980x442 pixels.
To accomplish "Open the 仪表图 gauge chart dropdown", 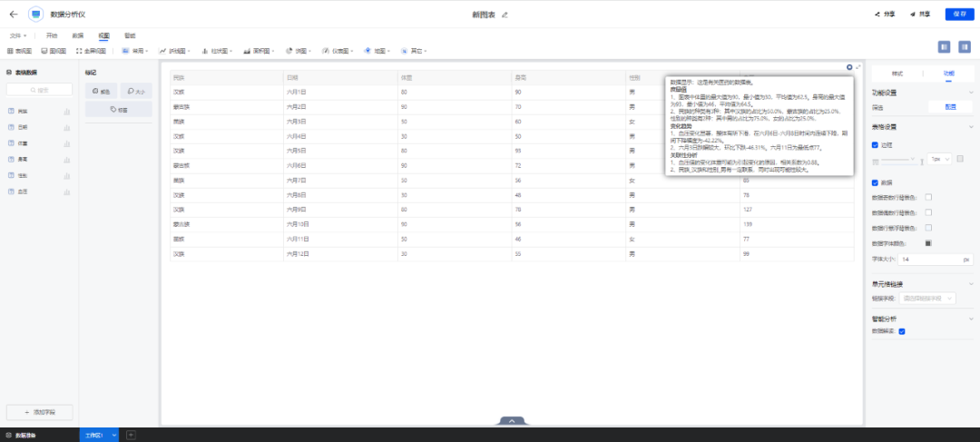I will point(338,51).
